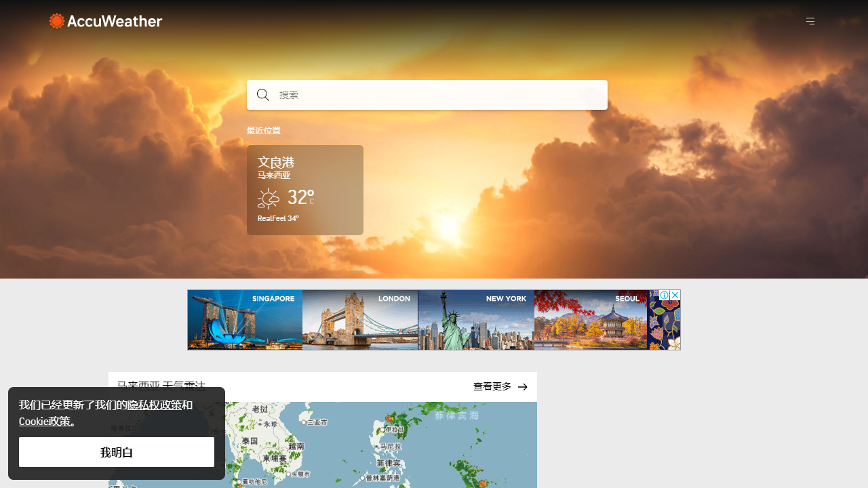
Task: Click the partly sunny weather icon
Action: [269, 198]
